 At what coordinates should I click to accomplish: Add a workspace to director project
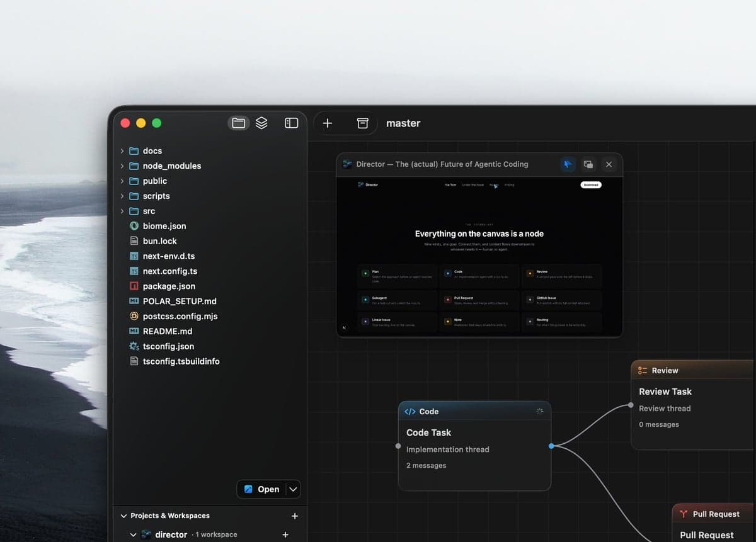click(285, 535)
